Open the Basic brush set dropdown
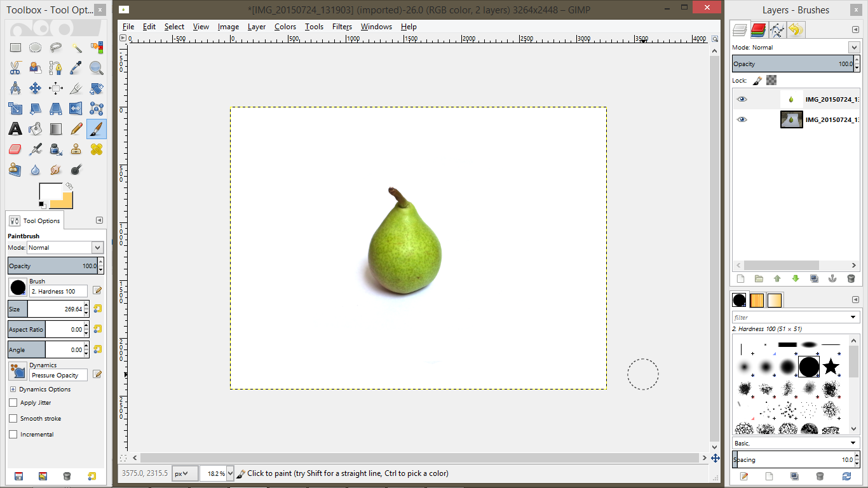 (796, 442)
